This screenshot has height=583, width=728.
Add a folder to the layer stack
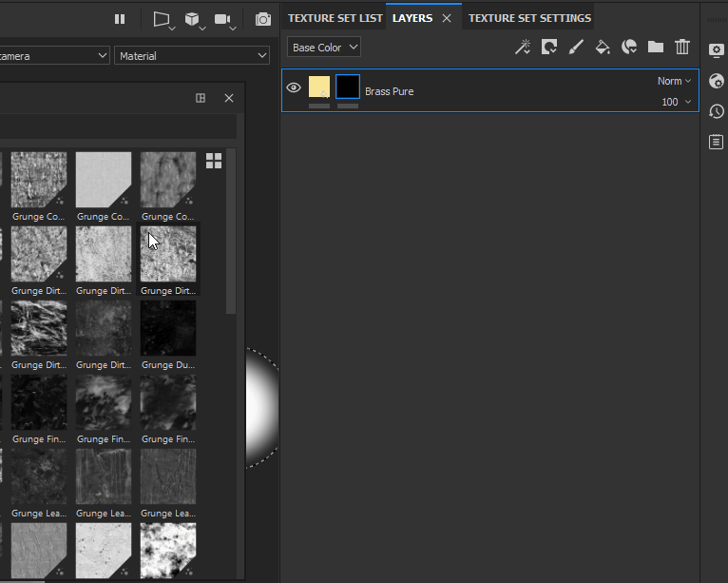point(656,47)
